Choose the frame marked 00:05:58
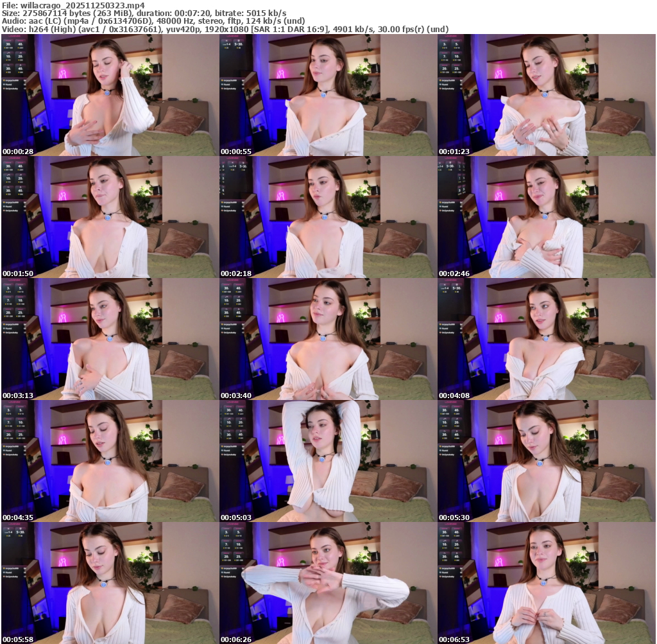The width and height of the screenshot is (657, 644). 110,583
